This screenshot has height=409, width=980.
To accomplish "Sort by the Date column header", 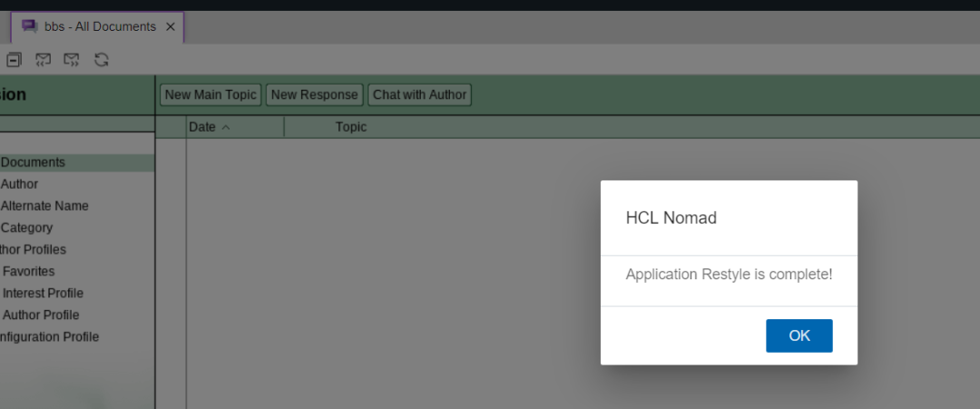I will click(x=235, y=127).
